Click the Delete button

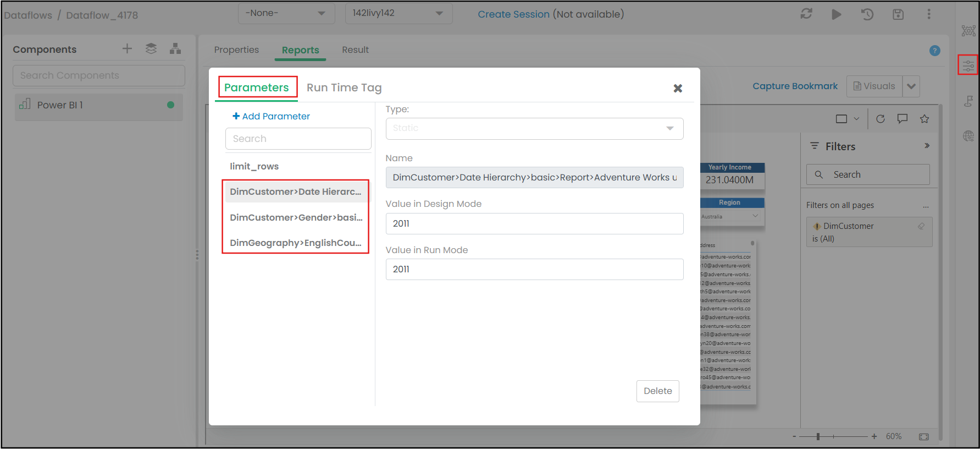(657, 391)
